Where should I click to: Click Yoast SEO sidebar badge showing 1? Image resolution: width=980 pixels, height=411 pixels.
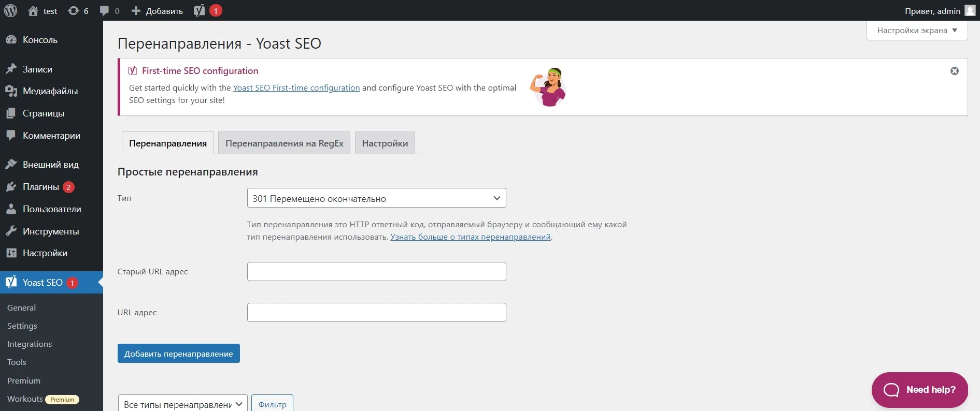(72, 283)
